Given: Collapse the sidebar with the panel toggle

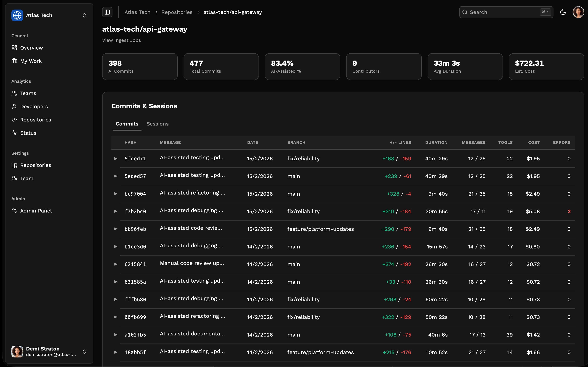Looking at the screenshot, I should (x=107, y=12).
